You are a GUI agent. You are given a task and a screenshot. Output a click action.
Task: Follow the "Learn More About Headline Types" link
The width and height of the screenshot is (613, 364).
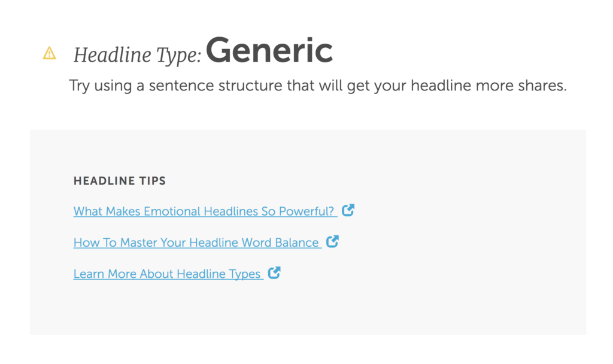click(x=167, y=274)
